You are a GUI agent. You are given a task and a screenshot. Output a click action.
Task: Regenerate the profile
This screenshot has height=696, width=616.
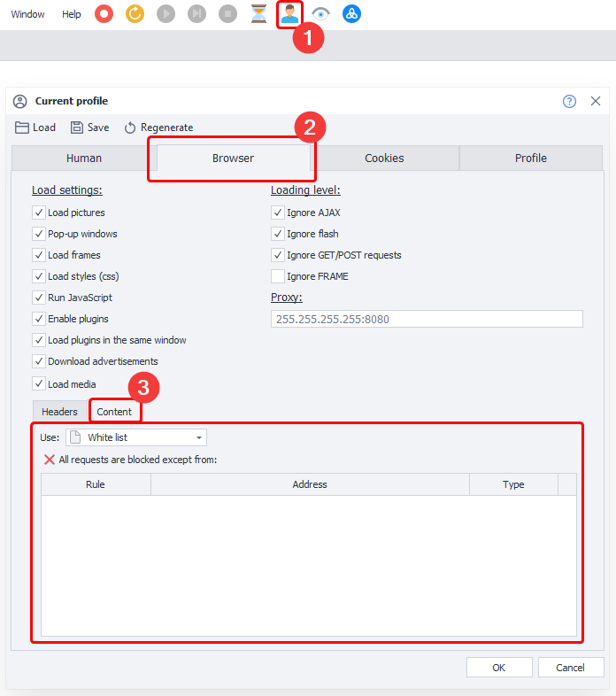pyautogui.click(x=158, y=128)
